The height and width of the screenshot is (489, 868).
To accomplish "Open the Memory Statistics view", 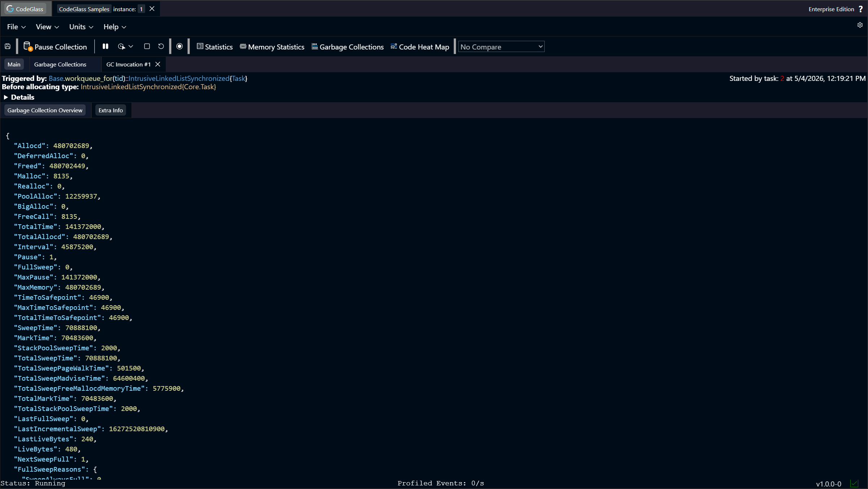I will point(272,47).
